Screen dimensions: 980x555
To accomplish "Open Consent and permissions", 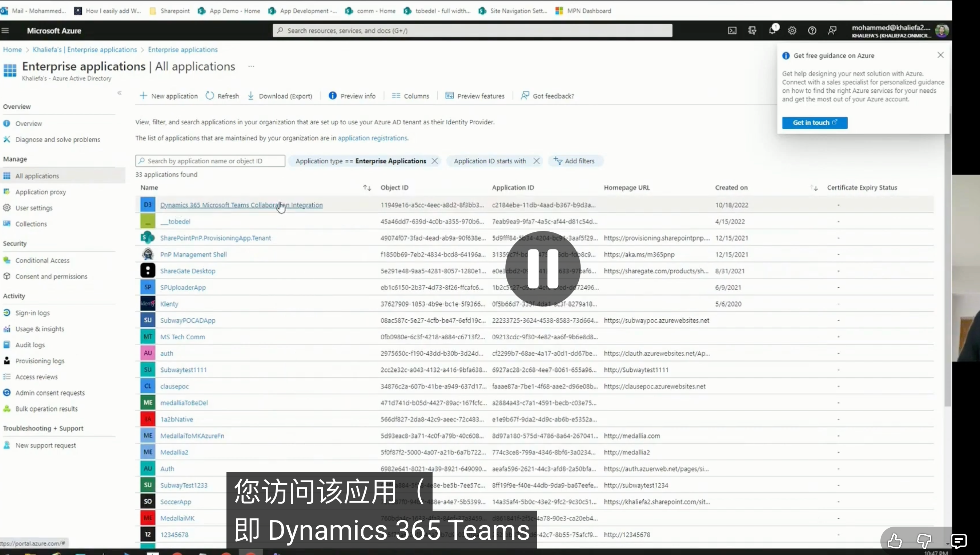I will (x=51, y=277).
